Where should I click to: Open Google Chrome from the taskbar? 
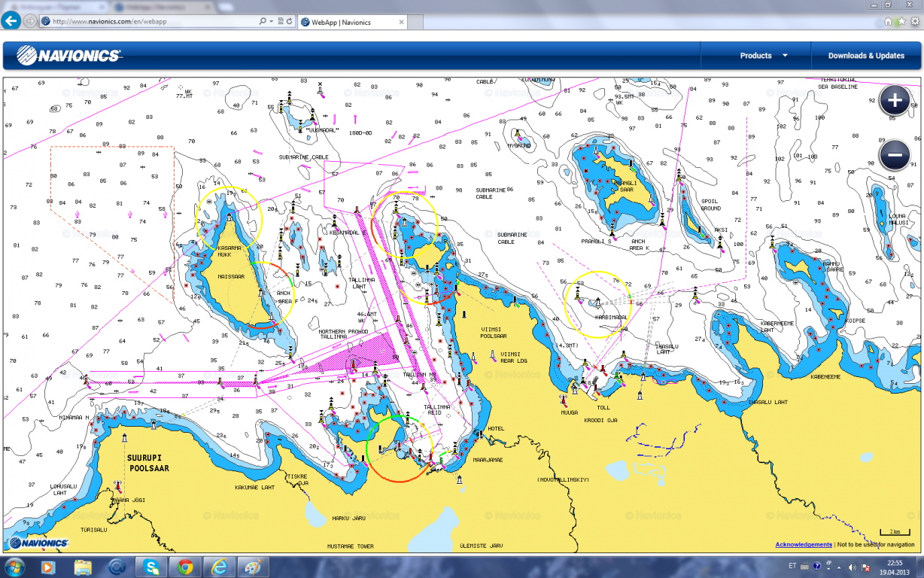[x=185, y=566]
